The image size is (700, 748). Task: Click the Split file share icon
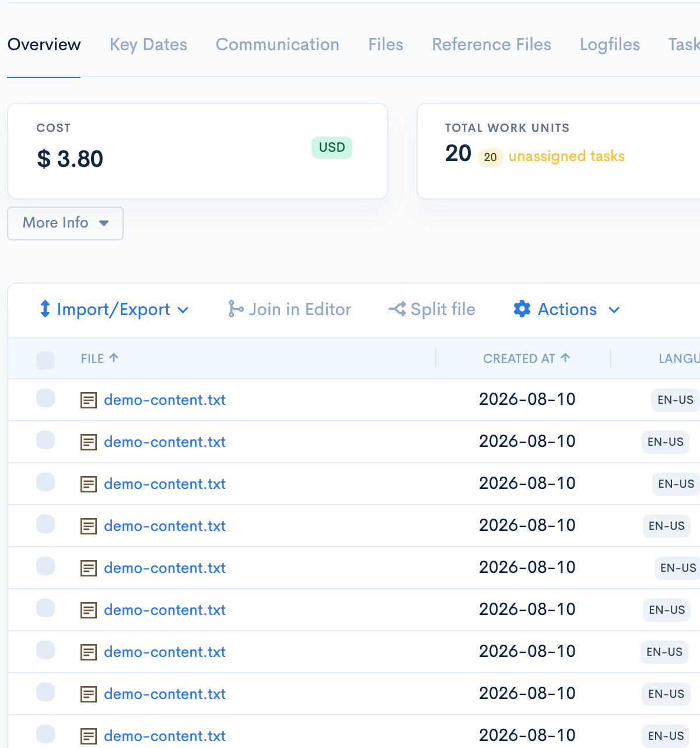click(x=397, y=309)
